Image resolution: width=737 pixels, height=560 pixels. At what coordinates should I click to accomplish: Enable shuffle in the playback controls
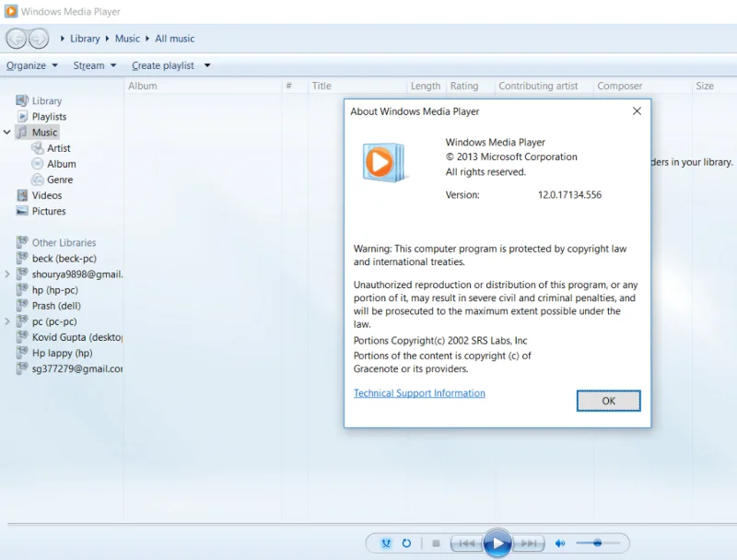click(387, 543)
